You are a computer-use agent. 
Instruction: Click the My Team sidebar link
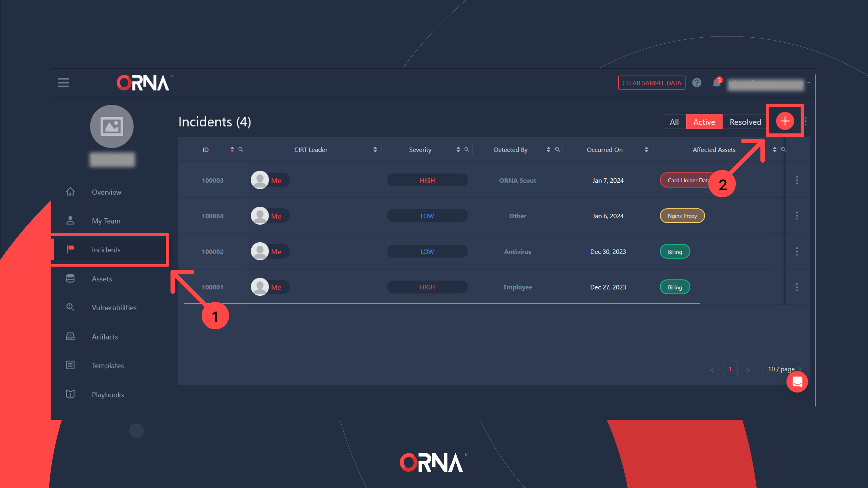click(106, 220)
